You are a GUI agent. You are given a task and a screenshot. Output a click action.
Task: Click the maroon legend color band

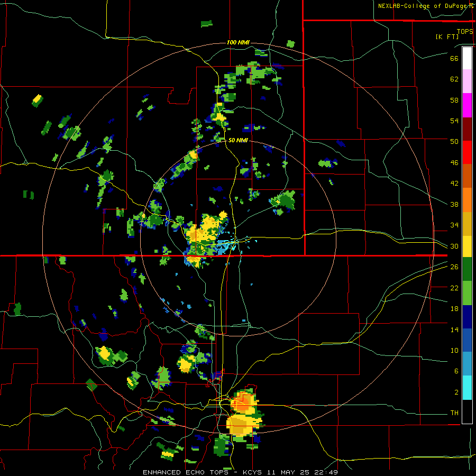[x=467, y=129]
